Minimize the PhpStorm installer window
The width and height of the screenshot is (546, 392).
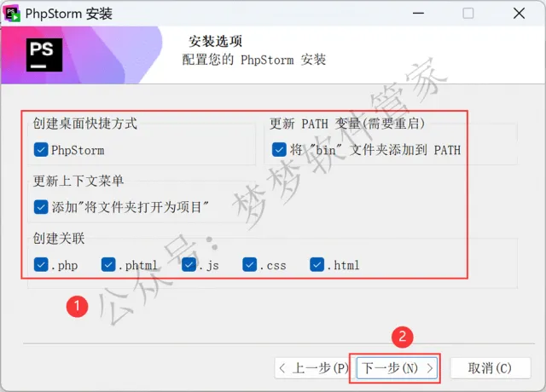pyautogui.click(x=418, y=14)
